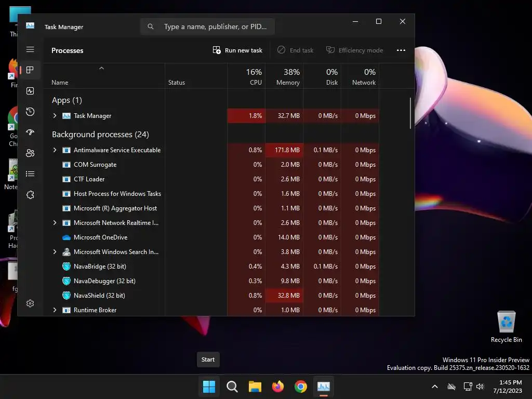The height and width of the screenshot is (399, 532).
Task: Click the NavaBridge (32 bit) shield icon
Action: tap(66, 267)
